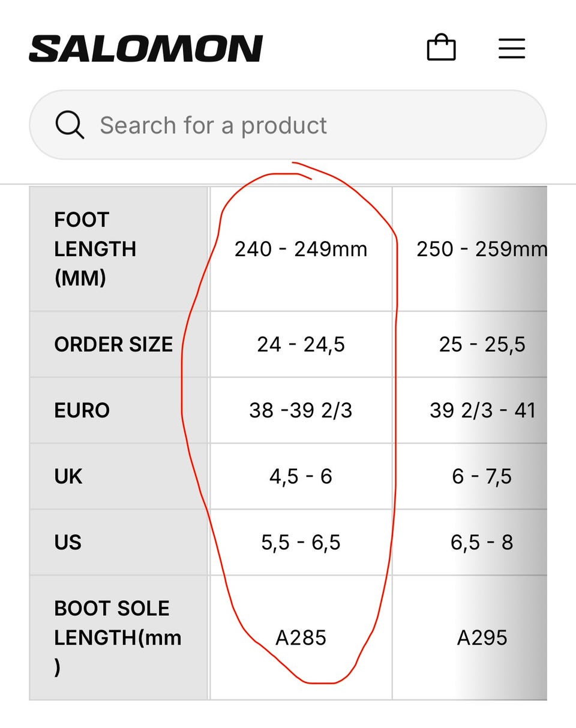Click the magnifying glass search icon
Image resolution: width=576 pixels, height=728 pixels.
pos(70,125)
